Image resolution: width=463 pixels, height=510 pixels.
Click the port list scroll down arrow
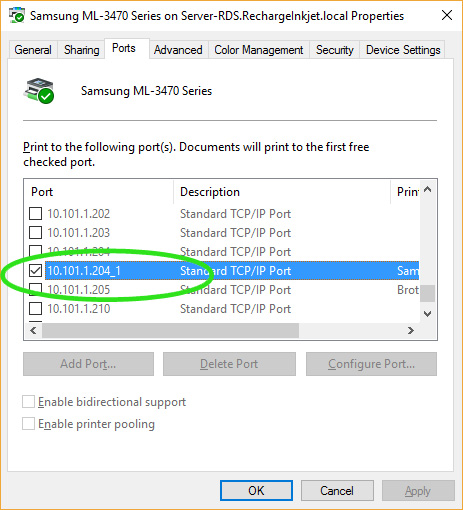click(x=428, y=313)
